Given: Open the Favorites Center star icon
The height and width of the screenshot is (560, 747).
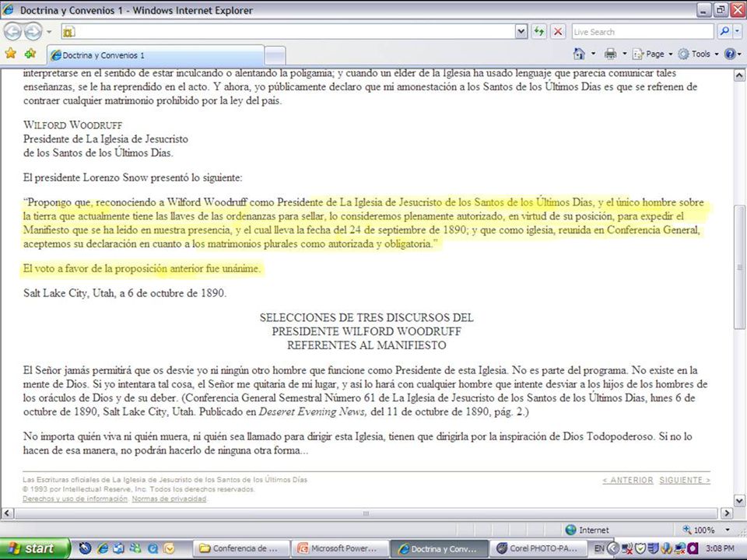Looking at the screenshot, I should (x=10, y=54).
